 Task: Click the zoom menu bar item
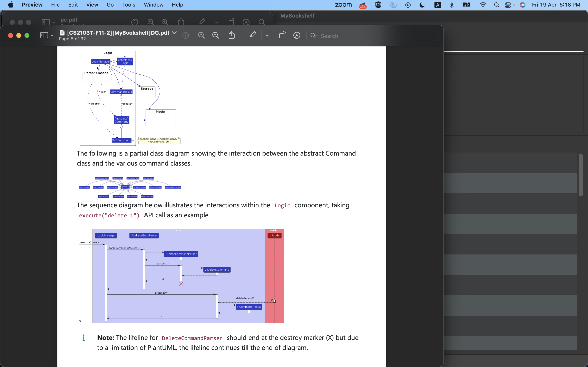(343, 5)
